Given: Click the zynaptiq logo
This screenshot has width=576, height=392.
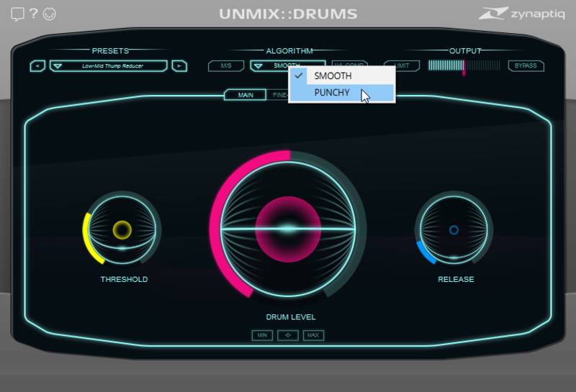Looking at the screenshot, I should pyautogui.click(x=521, y=14).
